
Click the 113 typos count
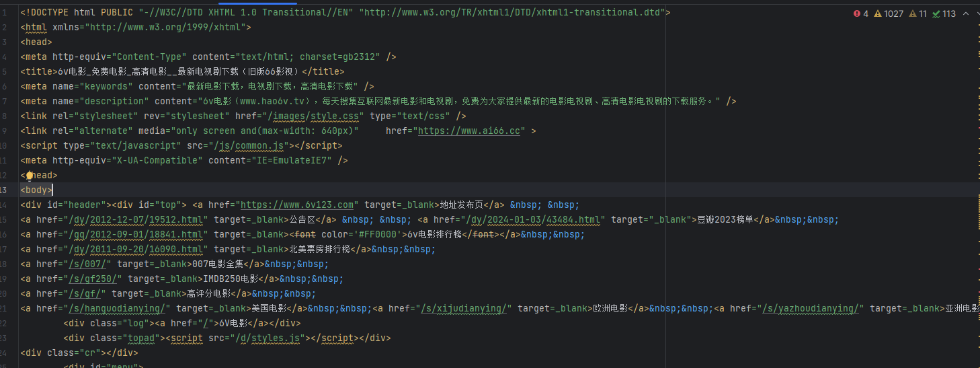[949, 13]
